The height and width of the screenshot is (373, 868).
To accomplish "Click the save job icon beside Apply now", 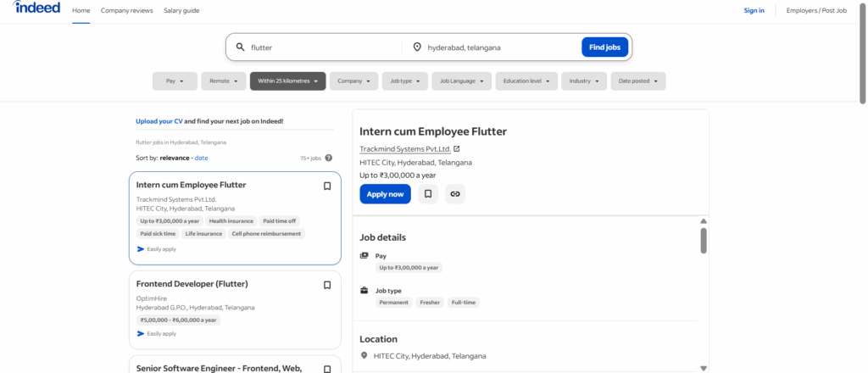I will (x=428, y=194).
